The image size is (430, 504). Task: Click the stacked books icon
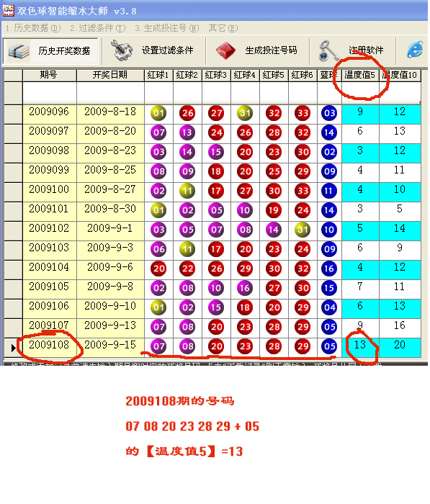(x=19, y=51)
